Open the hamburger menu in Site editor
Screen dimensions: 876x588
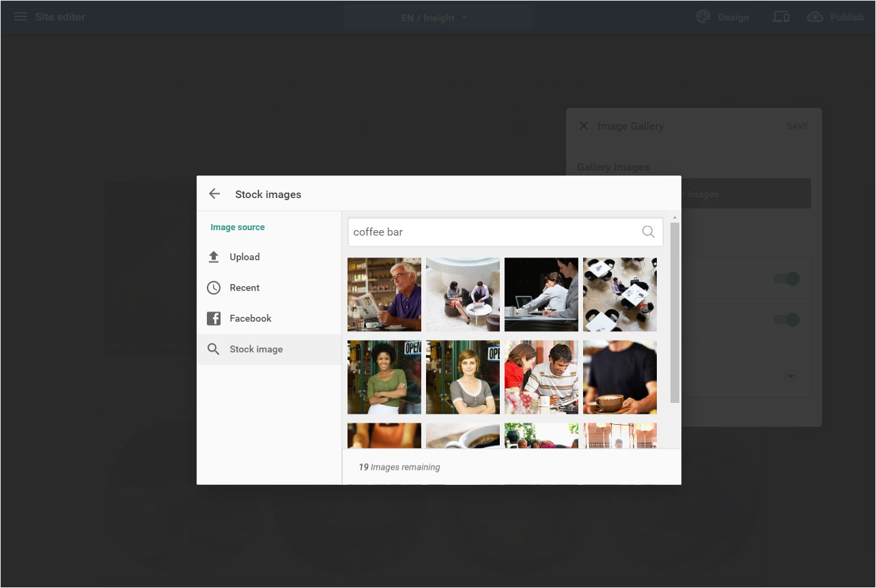click(20, 16)
